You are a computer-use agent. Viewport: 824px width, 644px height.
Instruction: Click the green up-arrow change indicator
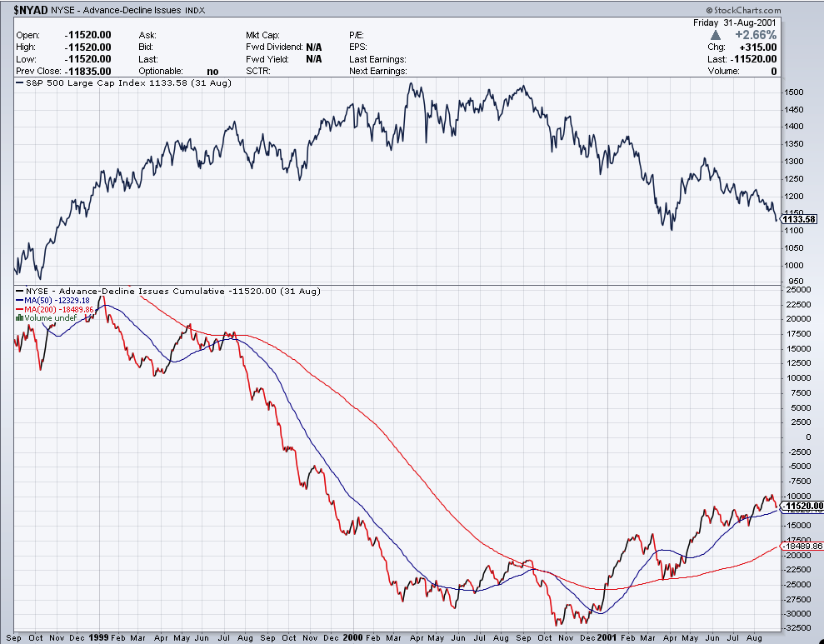716,36
